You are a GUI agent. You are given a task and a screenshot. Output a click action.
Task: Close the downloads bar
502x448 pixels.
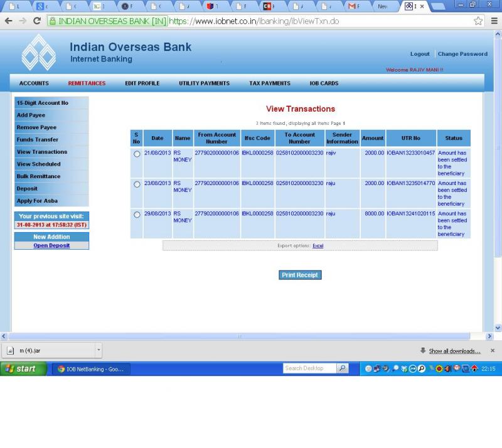493,351
